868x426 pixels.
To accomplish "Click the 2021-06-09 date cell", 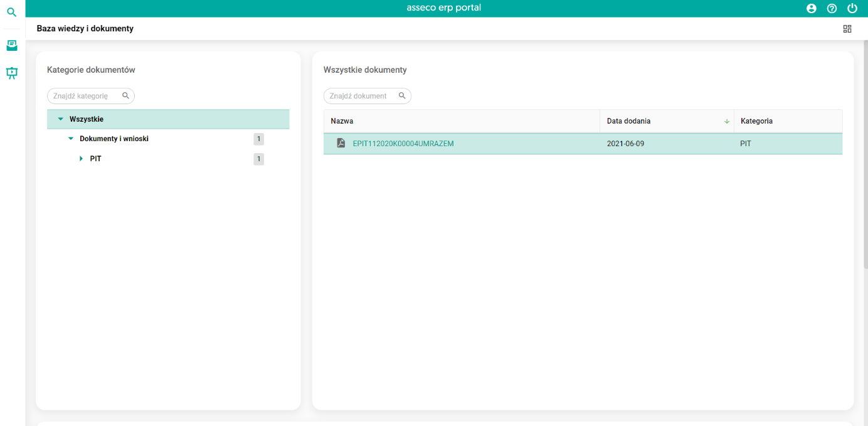I will (x=625, y=144).
